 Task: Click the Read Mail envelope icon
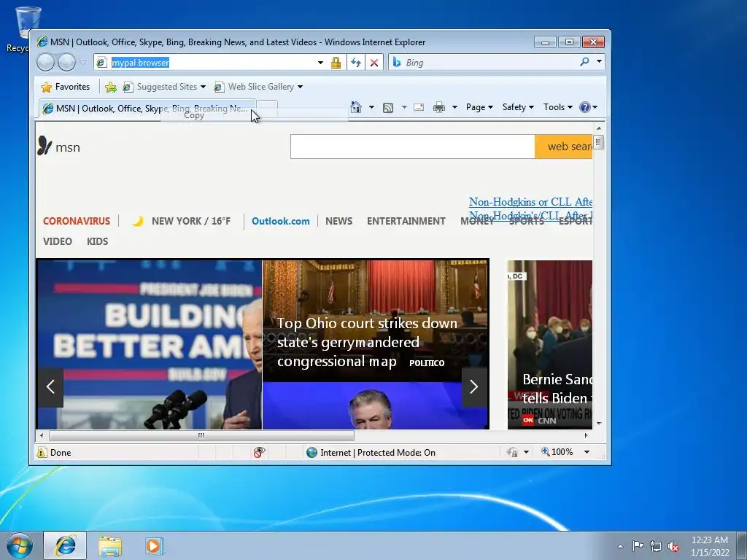tap(419, 107)
